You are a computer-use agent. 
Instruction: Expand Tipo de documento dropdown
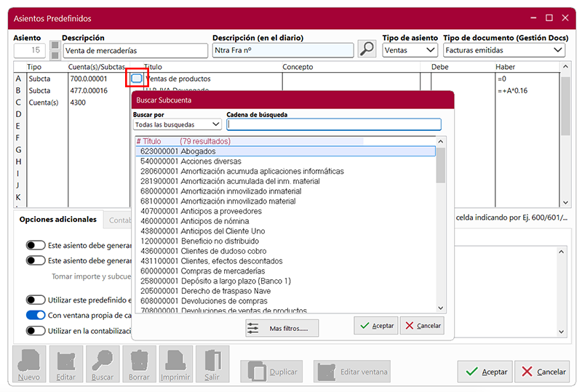point(503,50)
